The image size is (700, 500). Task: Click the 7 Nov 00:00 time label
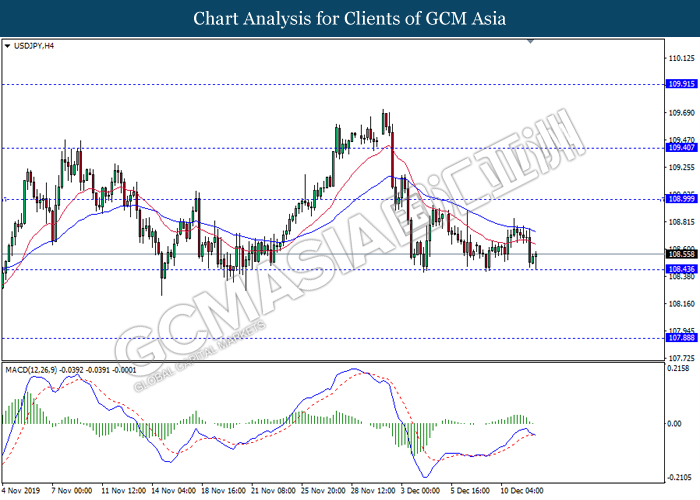pos(72,491)
